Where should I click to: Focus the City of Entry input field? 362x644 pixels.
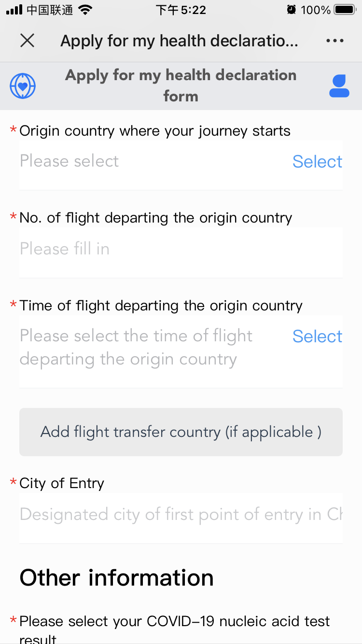click(x=181, y=515)
